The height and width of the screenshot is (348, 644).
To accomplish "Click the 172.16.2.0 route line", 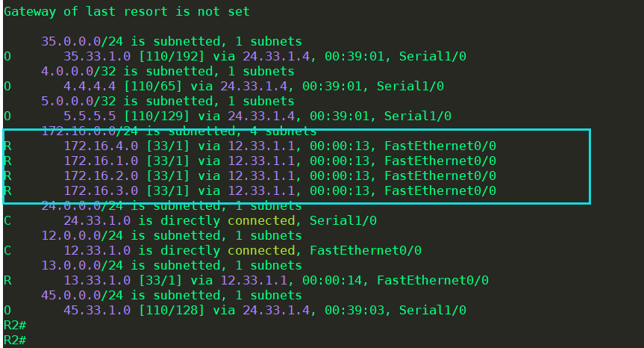I will 250,175.
